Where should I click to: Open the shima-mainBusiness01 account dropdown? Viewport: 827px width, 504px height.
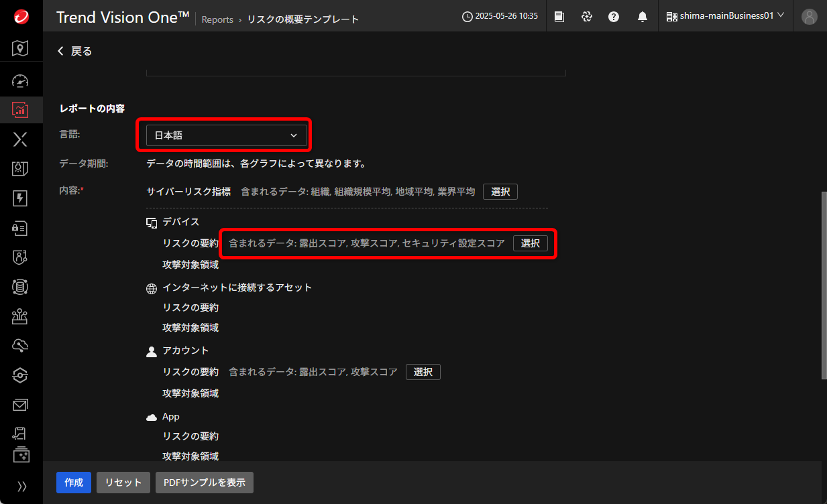click(x=726, y=16)
